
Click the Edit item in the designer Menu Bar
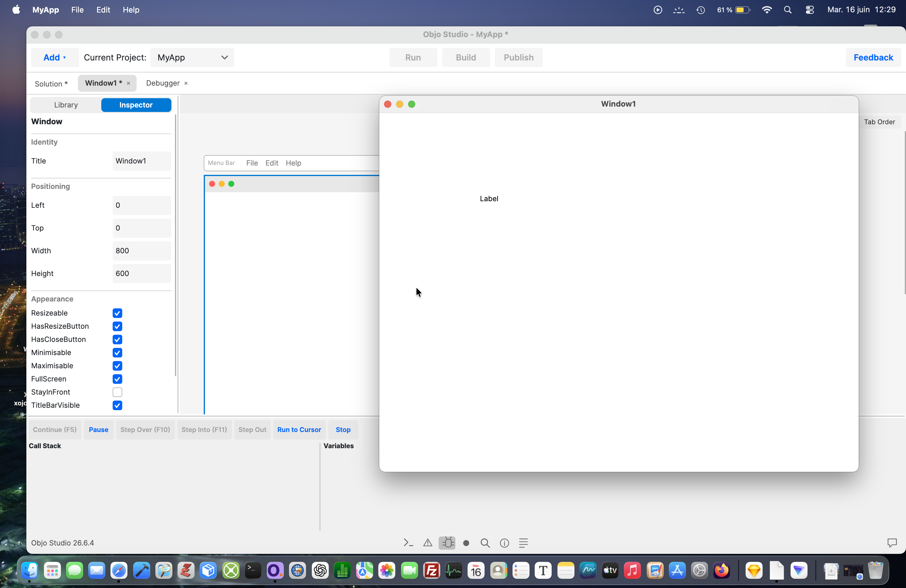pyautogui.click(x=272, y=163)
